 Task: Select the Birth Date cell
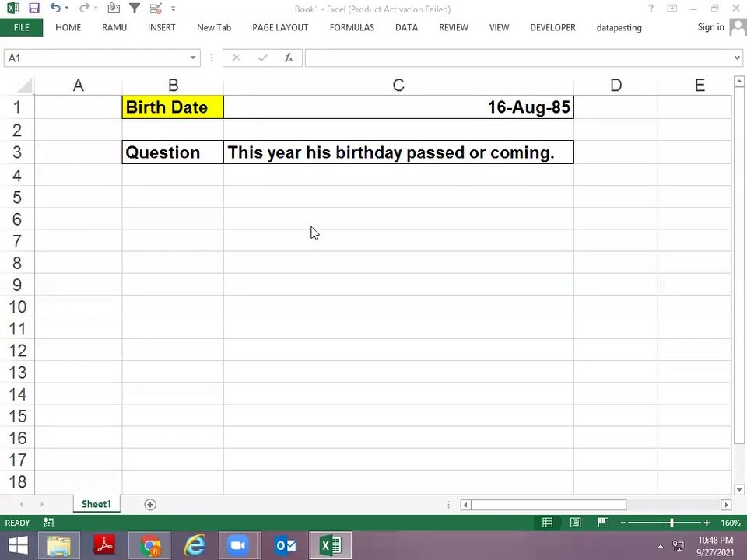(x=173, y=107)
